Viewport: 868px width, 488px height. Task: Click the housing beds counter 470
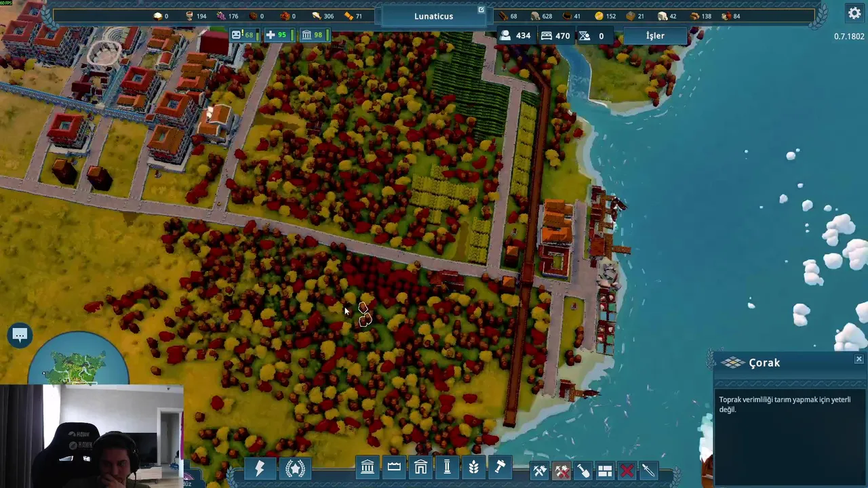click(555, 36)
